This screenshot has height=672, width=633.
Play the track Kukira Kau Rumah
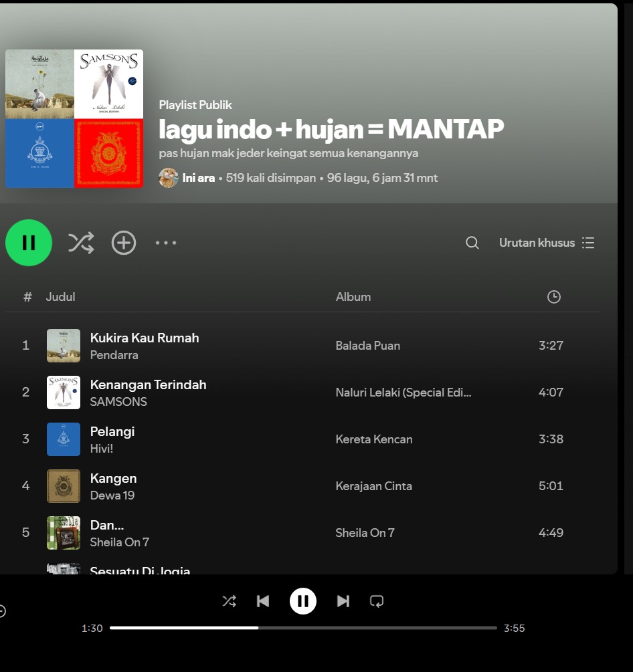click(x=145, y=338)
